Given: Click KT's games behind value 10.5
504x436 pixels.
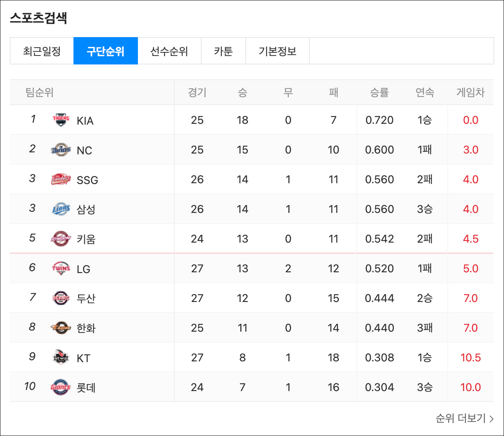Looking at the screenshot, I should pyautogui.click(x=470, y=357).
